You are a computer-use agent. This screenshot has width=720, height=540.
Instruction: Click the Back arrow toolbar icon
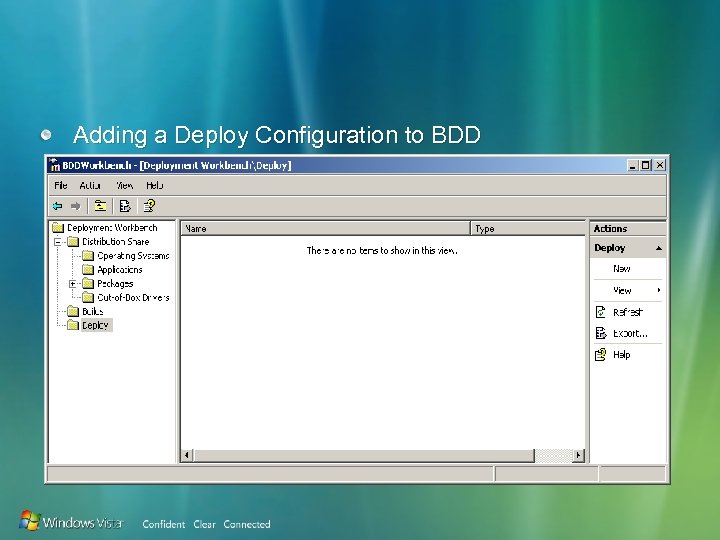57,206
